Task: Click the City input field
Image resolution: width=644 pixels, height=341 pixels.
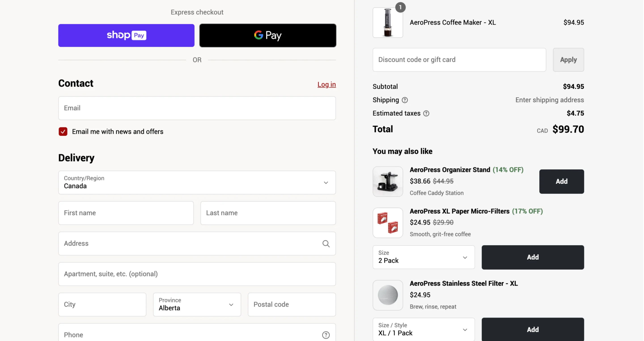Action: click(102, 305)
